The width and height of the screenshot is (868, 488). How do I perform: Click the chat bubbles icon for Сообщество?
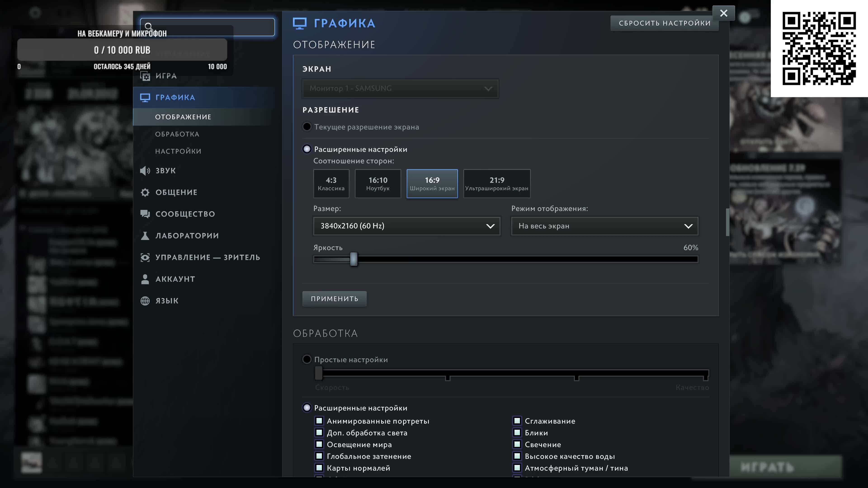click(145, 214)
